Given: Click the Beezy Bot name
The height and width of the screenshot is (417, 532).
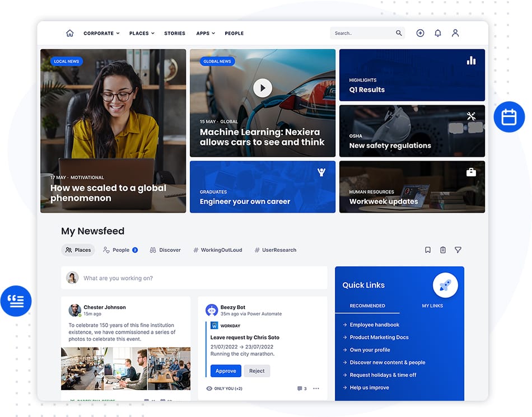Looking at the screenshot, I should tap(233, 307).
